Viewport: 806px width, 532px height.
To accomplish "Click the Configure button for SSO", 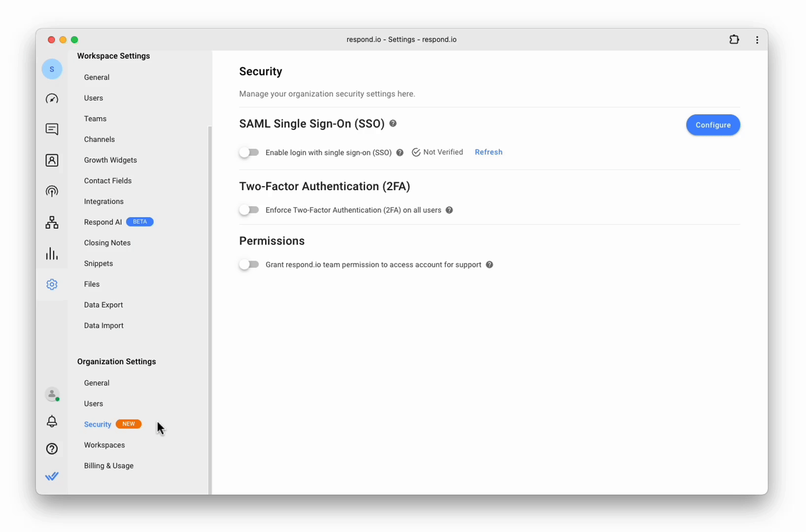I will point(712,125).
